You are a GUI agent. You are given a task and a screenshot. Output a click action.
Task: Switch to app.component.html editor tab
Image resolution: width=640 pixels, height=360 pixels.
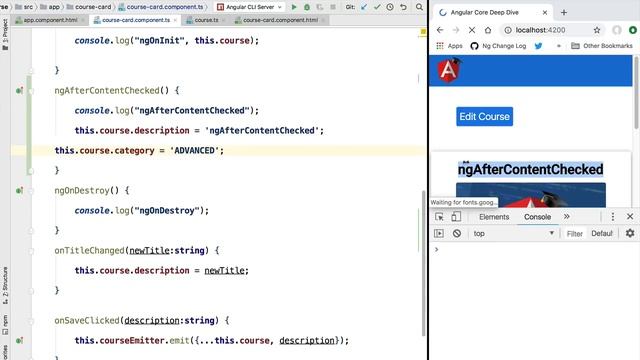[x=50, y=20]
